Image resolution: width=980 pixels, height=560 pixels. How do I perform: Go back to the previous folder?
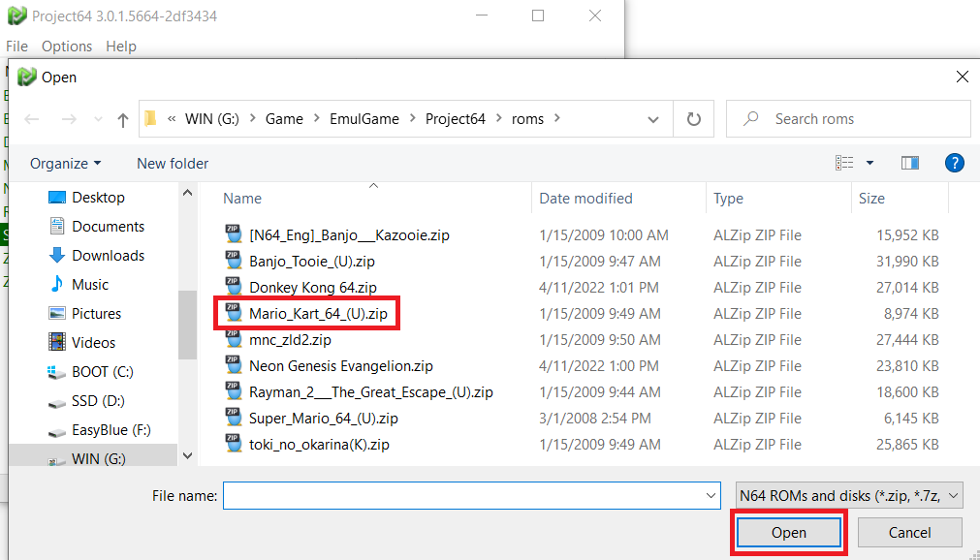[x=32, y=119]
